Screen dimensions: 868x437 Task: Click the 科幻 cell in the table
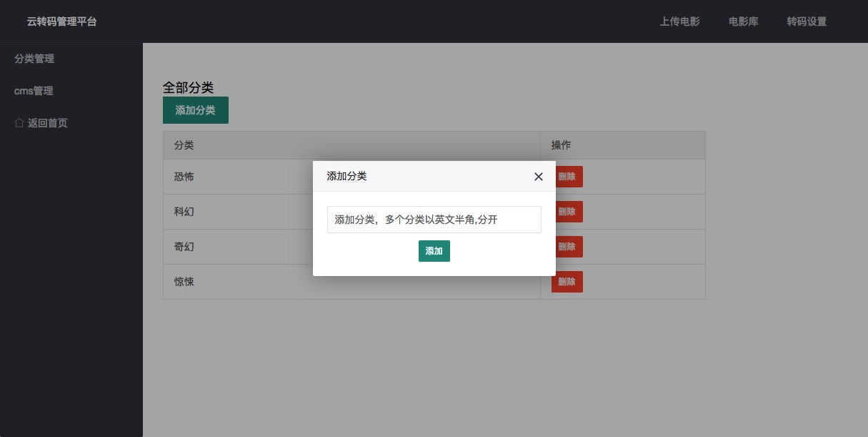[352, 212]
